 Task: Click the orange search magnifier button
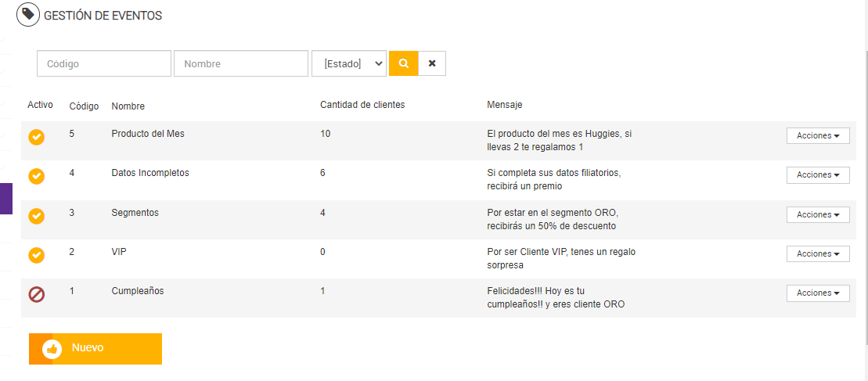(x=404, y=63)
